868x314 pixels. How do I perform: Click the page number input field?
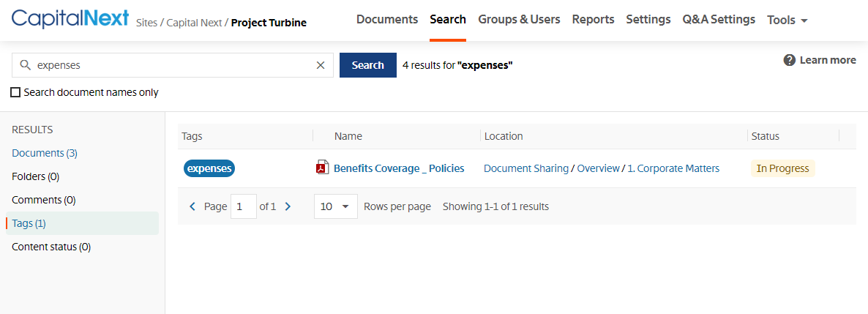click(244, 206)
